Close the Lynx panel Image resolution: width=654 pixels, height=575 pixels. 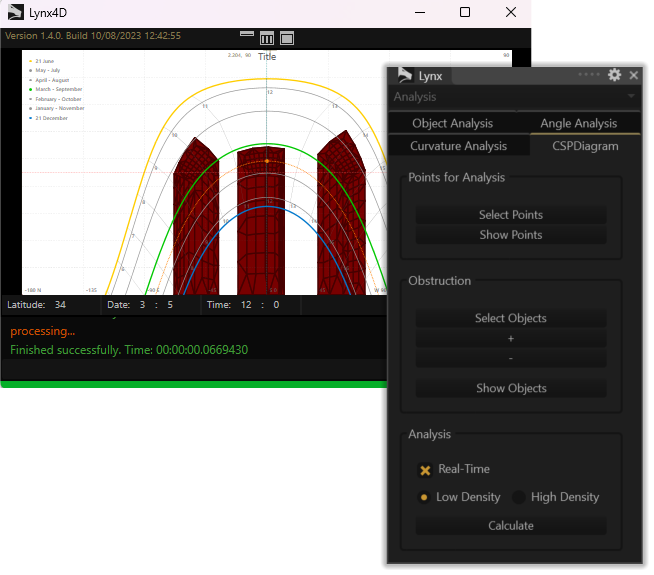pos(634,75)
